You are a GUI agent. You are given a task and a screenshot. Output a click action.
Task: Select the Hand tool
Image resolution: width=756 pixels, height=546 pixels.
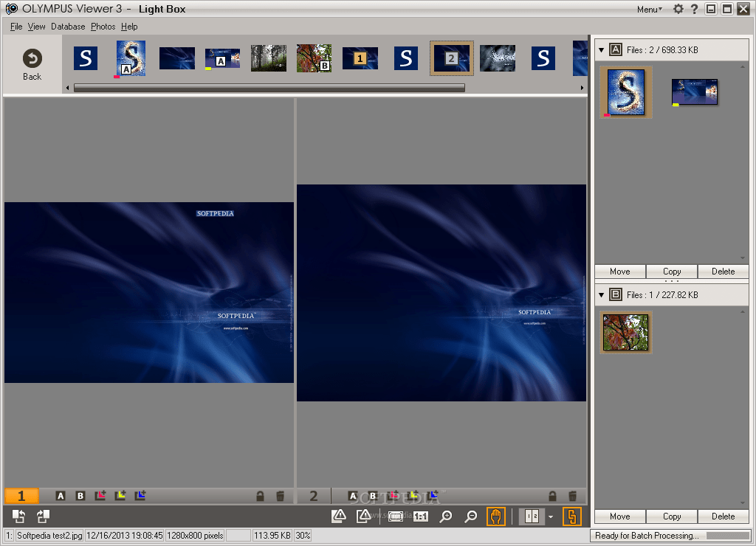pos(496,516)
